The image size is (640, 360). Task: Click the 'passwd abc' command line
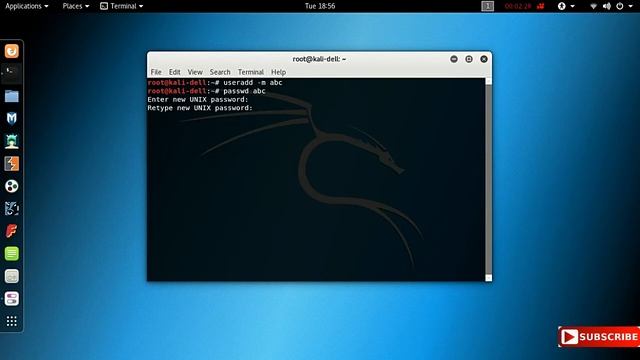207,91
